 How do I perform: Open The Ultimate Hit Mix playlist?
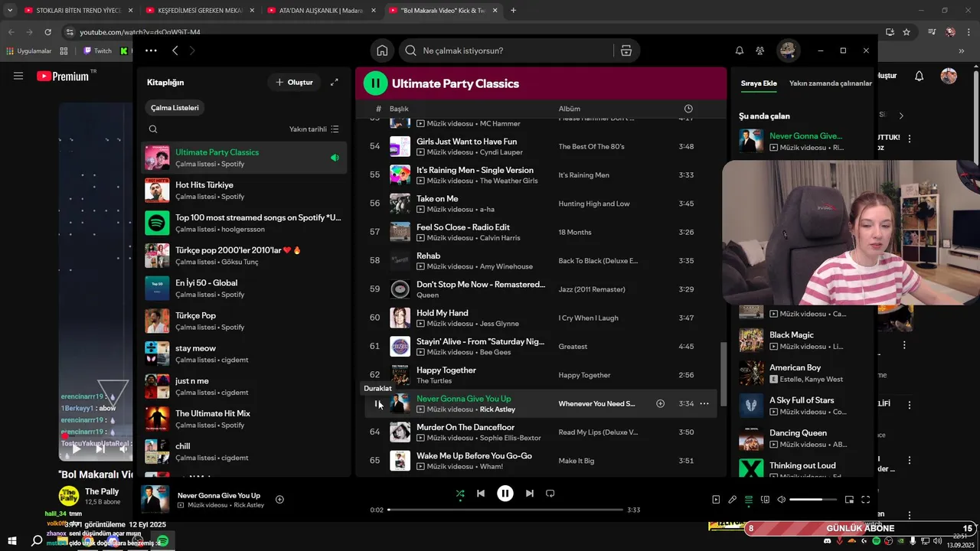[x=243, y=419]
